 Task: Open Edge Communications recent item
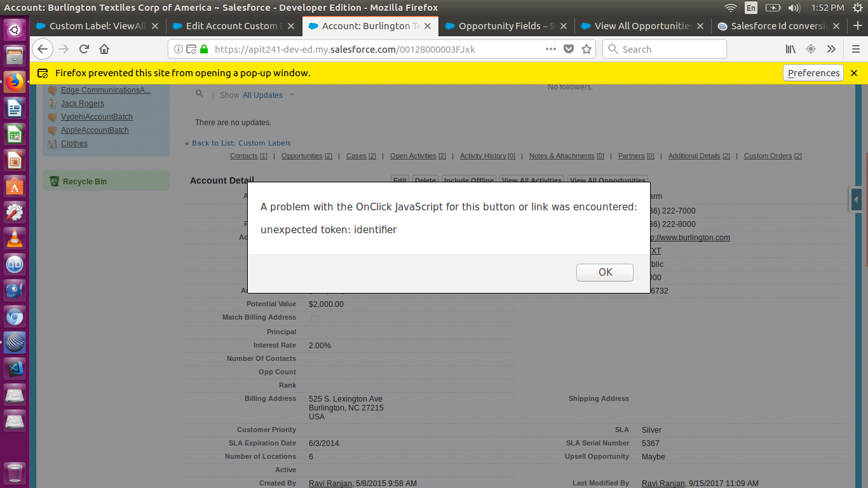tap(105, 90)
